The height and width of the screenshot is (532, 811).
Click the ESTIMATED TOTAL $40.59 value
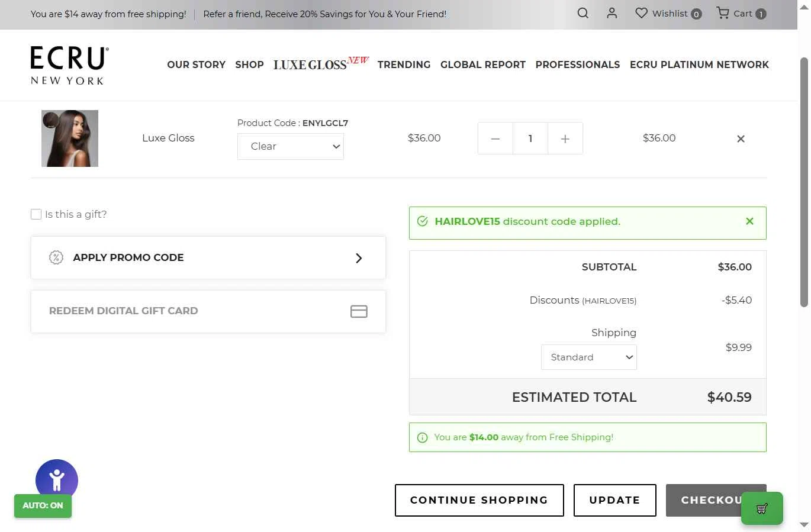(729, 397)
